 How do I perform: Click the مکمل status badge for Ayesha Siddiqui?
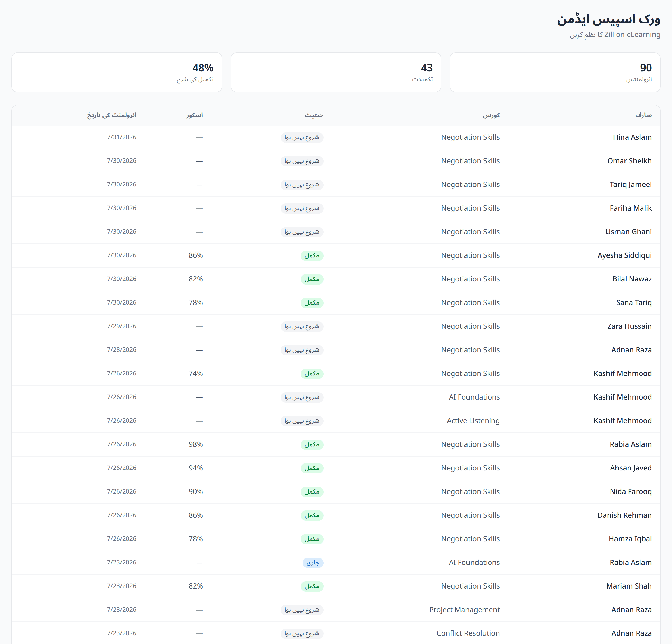point(312,255)
